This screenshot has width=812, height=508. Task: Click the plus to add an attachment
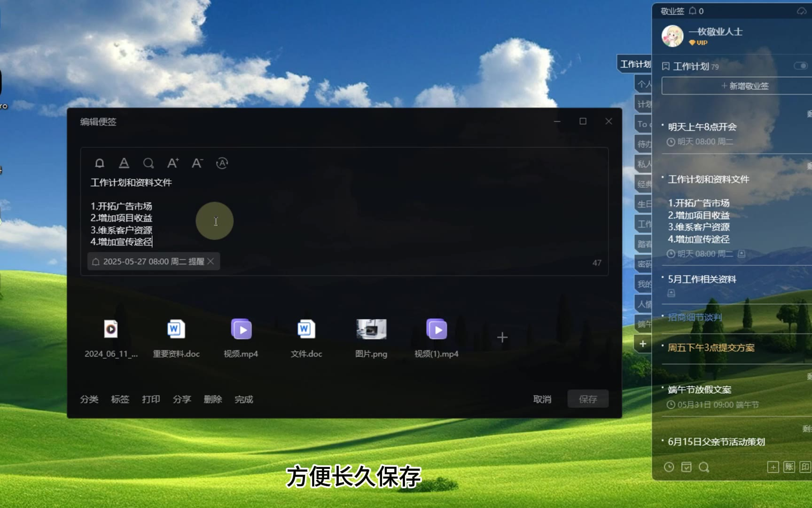click(502, 337)
